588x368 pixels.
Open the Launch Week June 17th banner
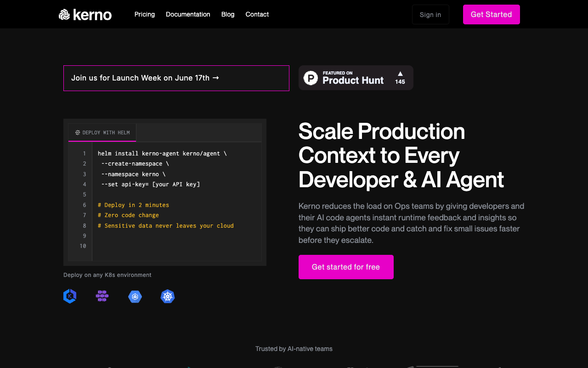click(x=176, y=78)
